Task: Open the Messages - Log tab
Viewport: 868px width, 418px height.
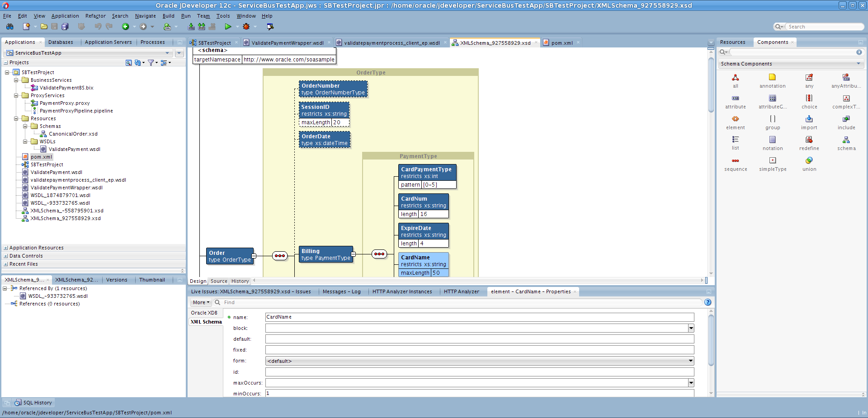Action: coord(341,291)
